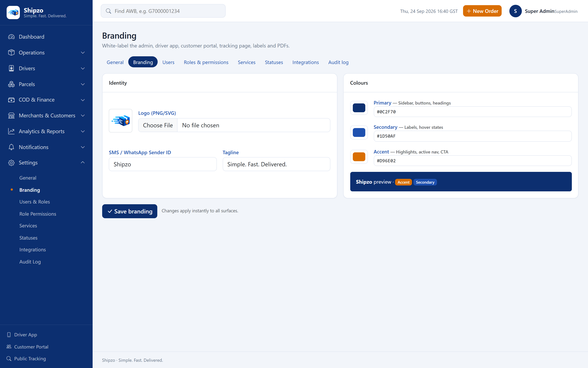Collapse the Settings menu chevron
This screenshot has width=588, height=368.
point(83,162)
